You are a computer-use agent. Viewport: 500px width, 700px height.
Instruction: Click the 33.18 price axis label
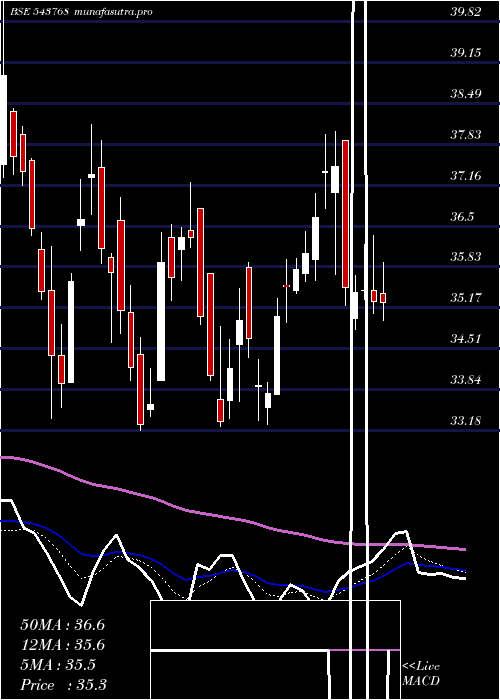pos(466,421)
